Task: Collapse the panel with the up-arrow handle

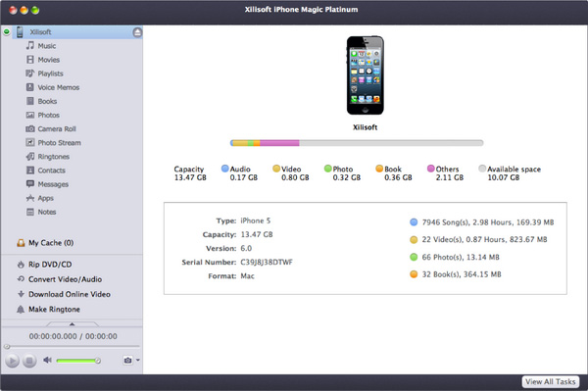Action: tap(72, 324)
